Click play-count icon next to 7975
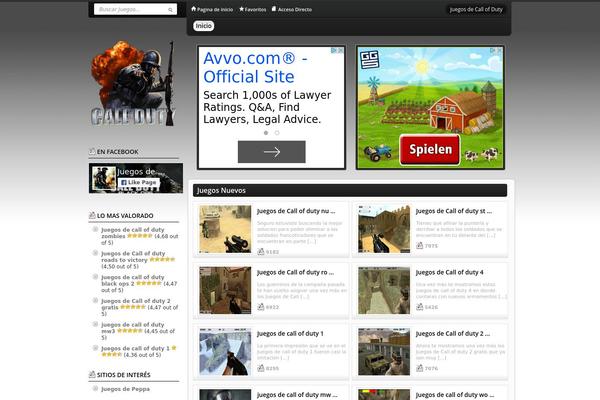The image size is (600, 400). [x=419, y=245]
